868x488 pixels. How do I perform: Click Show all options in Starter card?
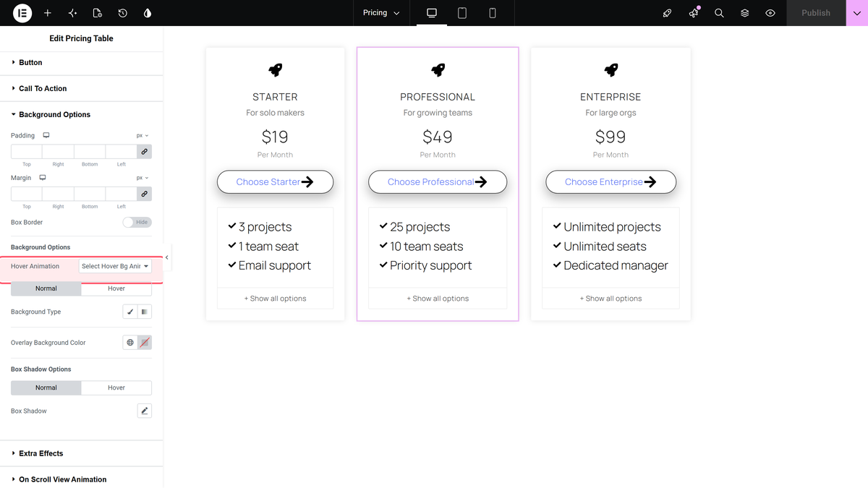(276, 299)
